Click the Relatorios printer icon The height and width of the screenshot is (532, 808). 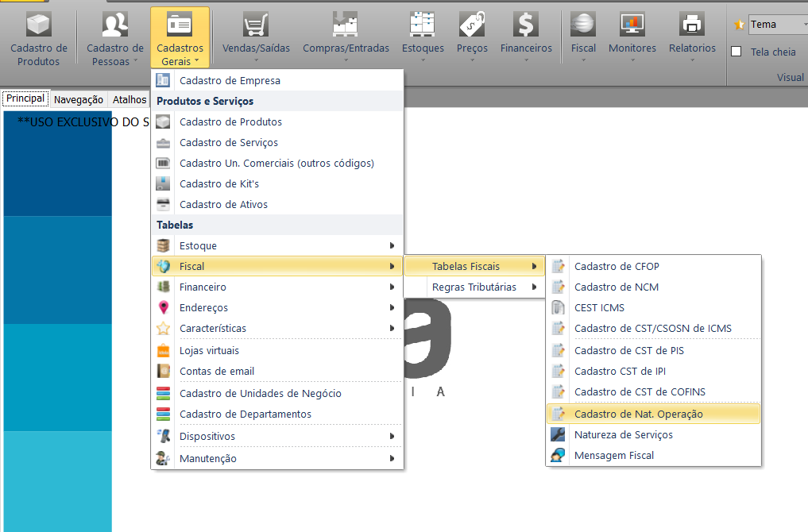pos(691,25)
